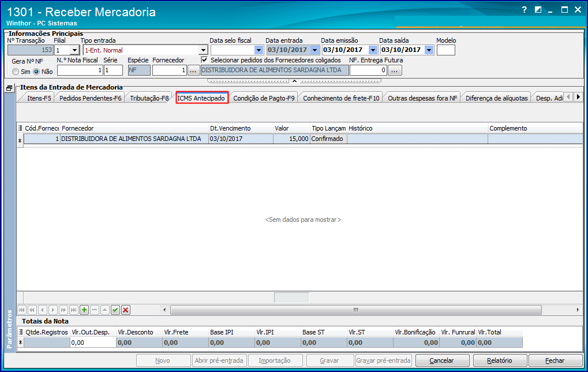This screenshot has width=588, height=372.
Task: Click the horizontal scrollbar left arrow
Action: pos(164,310)
